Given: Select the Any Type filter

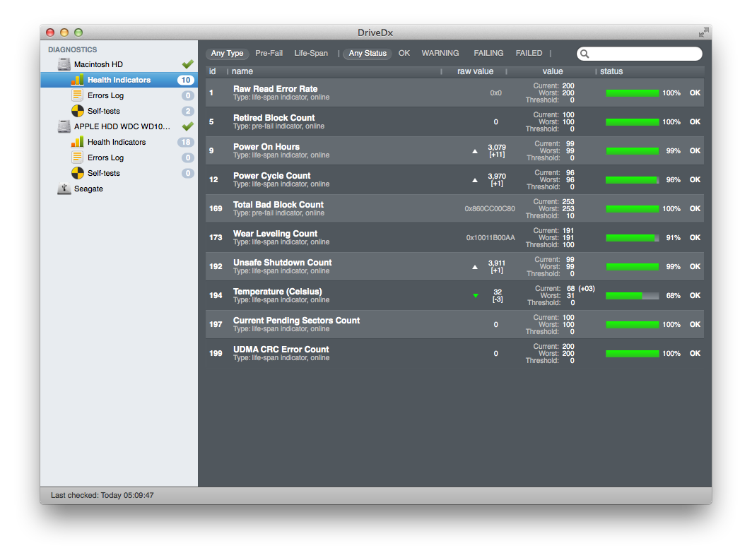Looking at the screenshot, I should pos(228,53).
